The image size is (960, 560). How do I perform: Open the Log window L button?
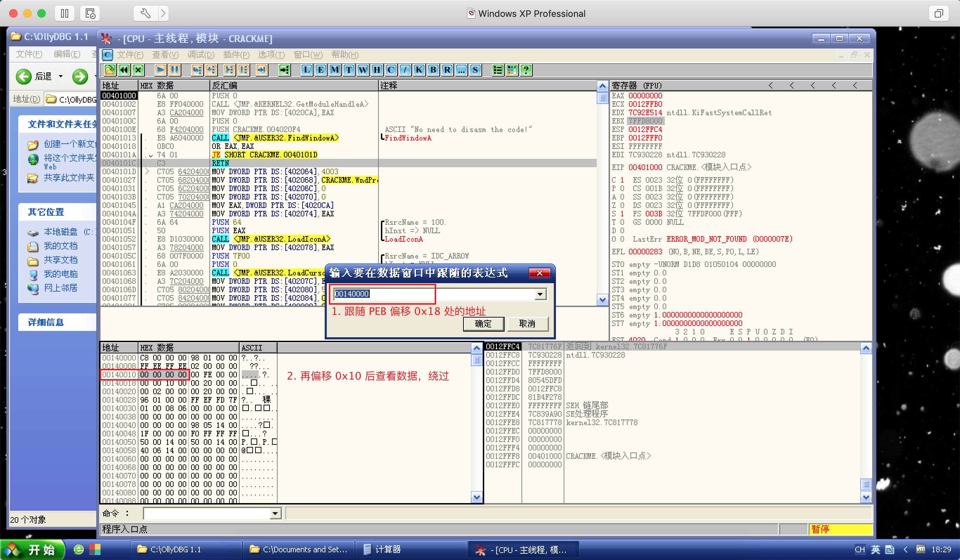click(x=307, y=70)
